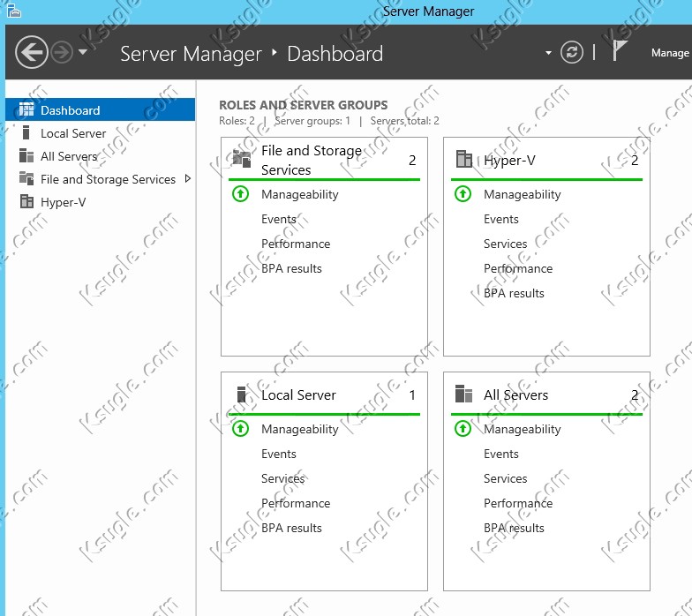Screen dimensions: 692x616
Task: Click the Back navigation arrow button
Action: (32, 52)
